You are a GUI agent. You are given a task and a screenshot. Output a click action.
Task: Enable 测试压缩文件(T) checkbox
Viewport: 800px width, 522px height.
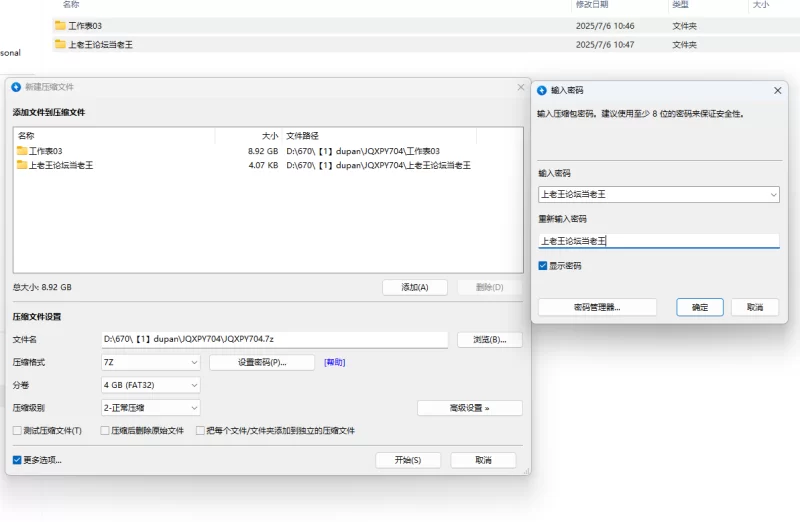click(x=17, y=431)
